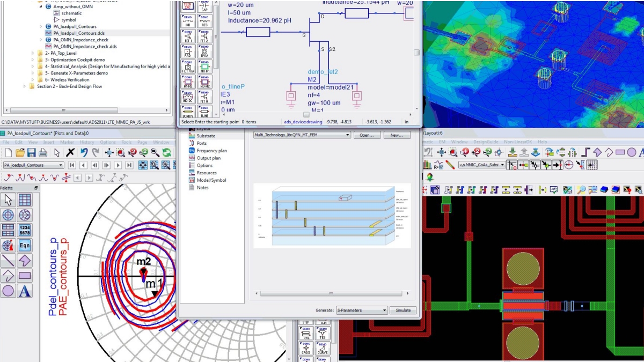This screenshot has width=644, height=362.
Task: Click the black X delete icon in data display
Action: [x=70, y=152]
